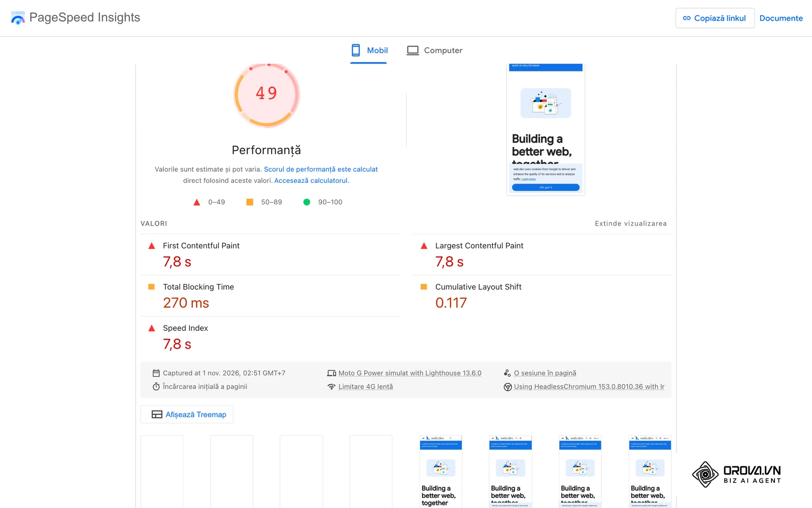Expand the view with Extinde vizualizarea
Image resolution: width=812 pixels, height=508 pixels.
click(631, 224)
